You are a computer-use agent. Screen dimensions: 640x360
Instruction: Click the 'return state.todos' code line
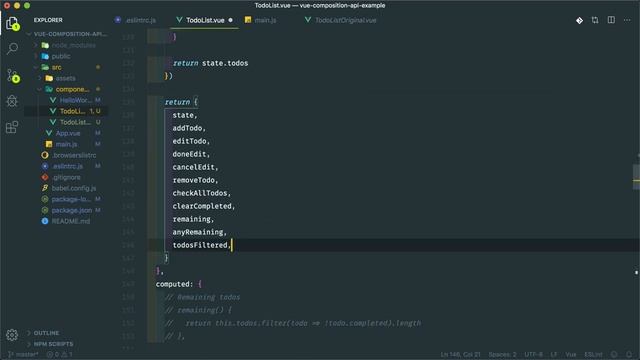[210, 63]
